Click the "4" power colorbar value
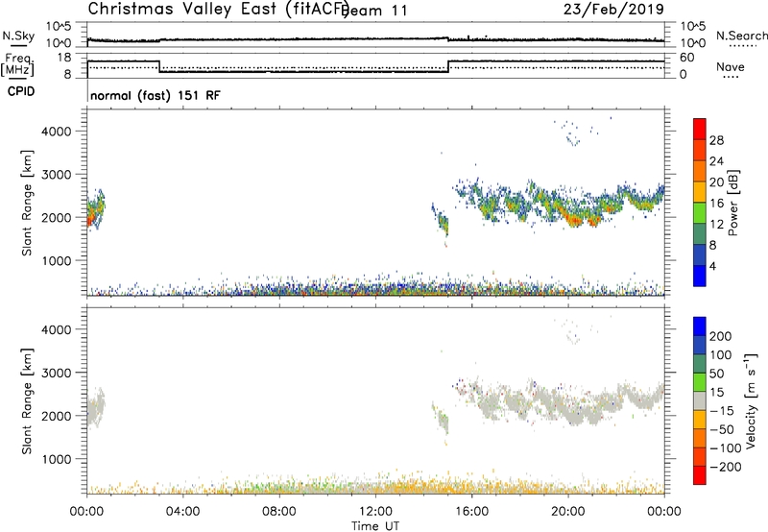Screen dimensions: 768x532 (712, 266)
